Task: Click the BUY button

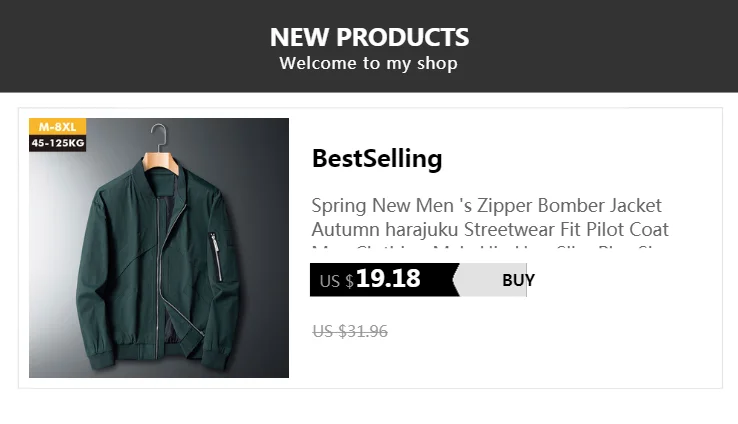Action: [517, 280]
